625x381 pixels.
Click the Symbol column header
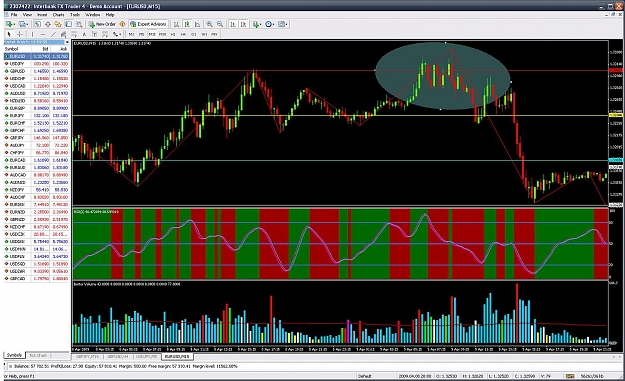pos(18,49)
